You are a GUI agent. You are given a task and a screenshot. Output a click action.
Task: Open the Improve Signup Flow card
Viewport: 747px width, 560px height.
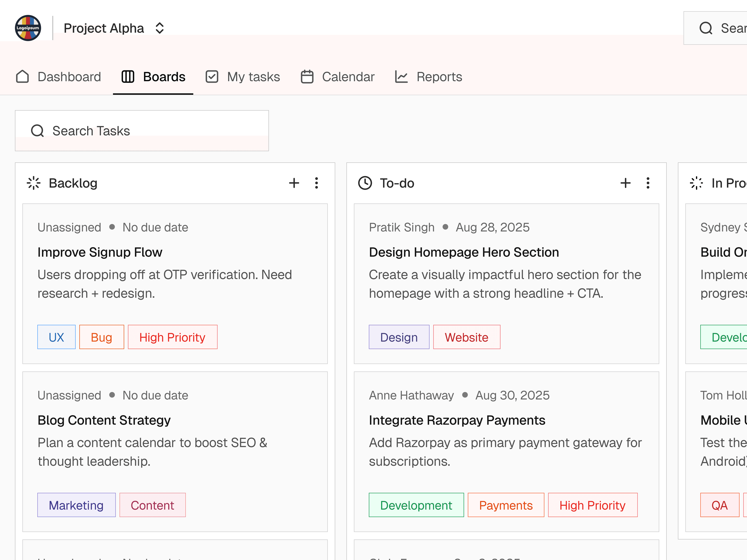click(100, 252)
